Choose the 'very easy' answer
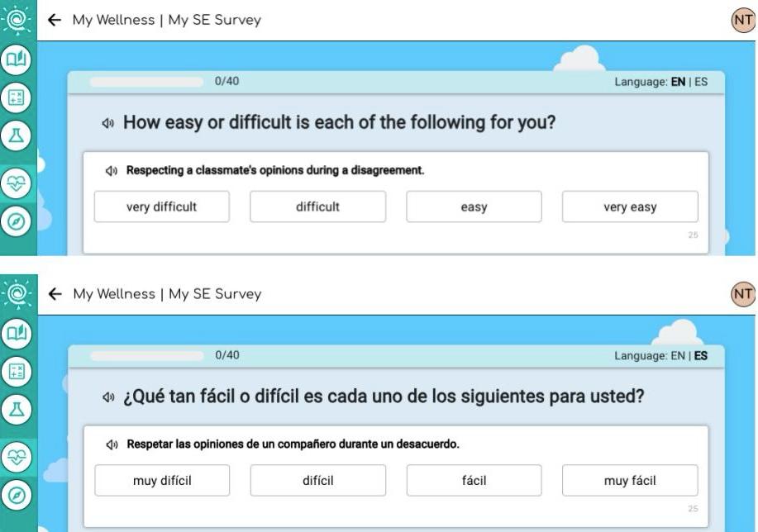 pyautogui.click(x=630, y=207)
